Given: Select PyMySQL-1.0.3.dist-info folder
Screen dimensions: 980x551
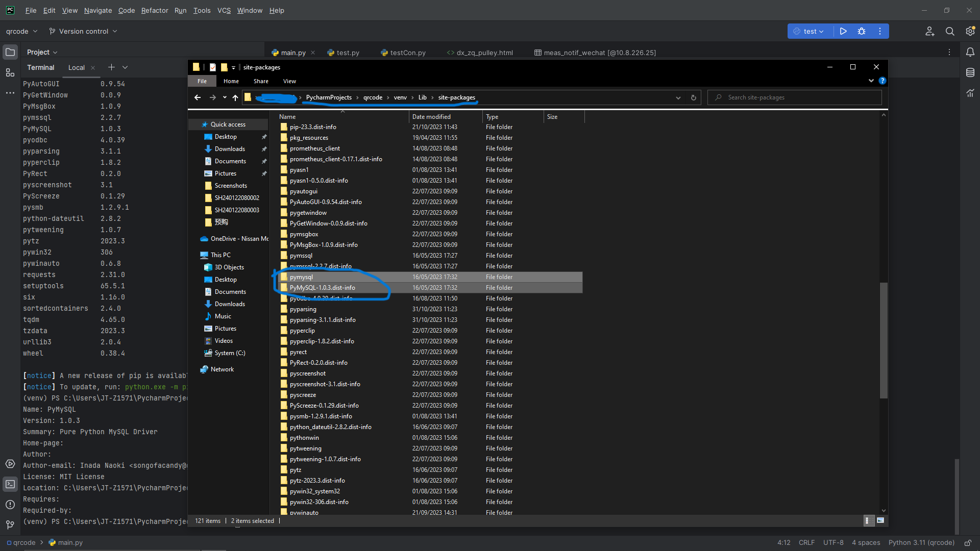Looking at the screenshot, I should coord(430,288).
